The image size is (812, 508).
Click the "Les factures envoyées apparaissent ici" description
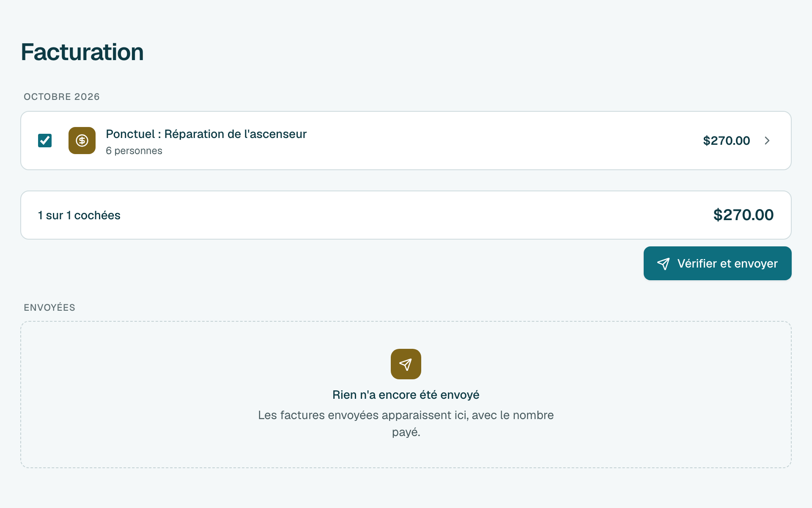(x=406, y=423)
